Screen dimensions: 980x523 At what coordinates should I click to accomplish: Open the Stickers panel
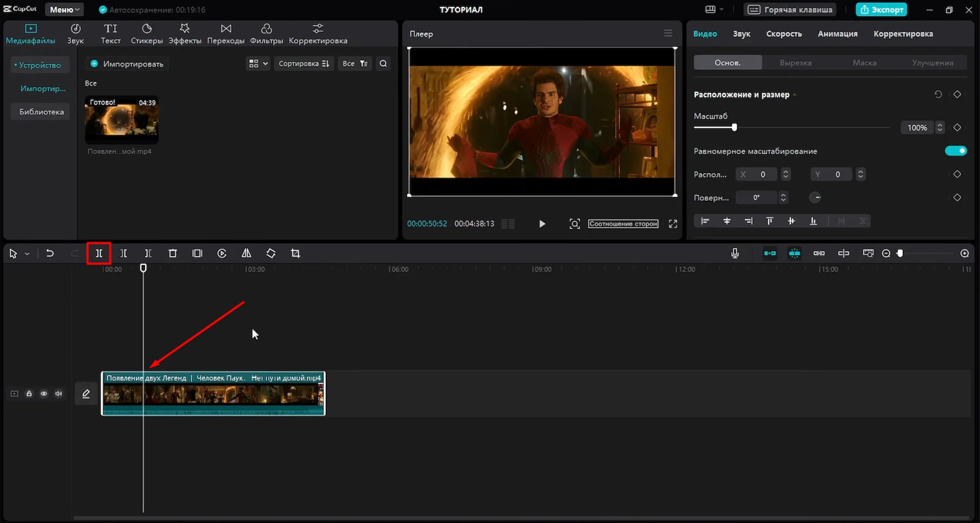(146, 34)
